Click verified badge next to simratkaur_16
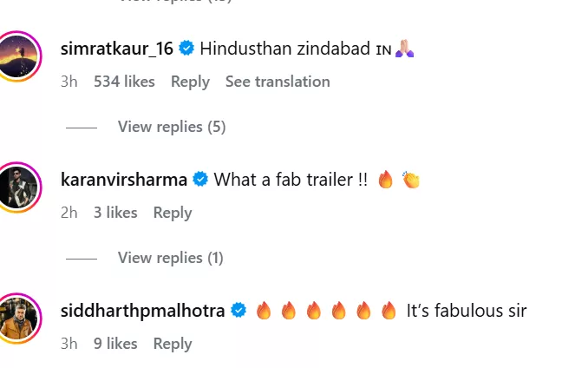The width and height of the screenshot is (588, 368). tap(186, 49)
